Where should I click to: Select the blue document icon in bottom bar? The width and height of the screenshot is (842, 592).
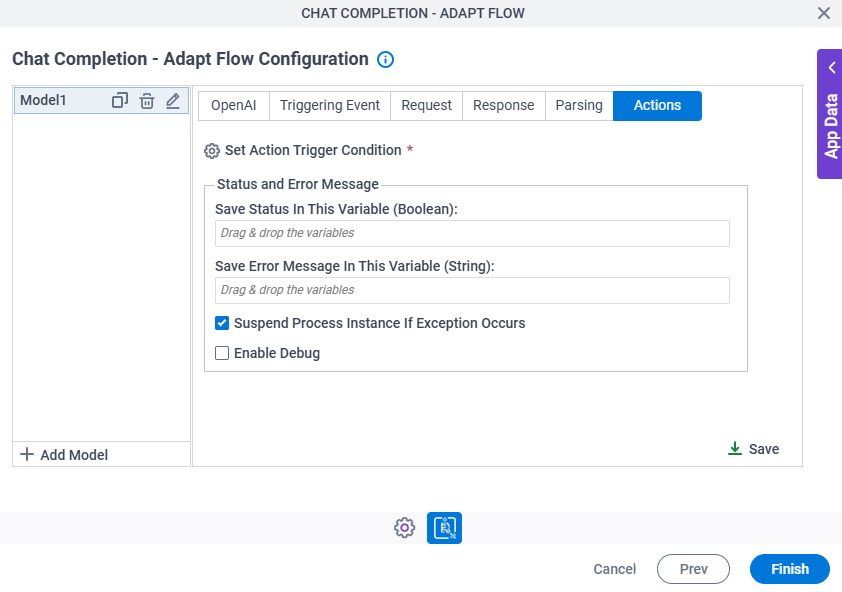(444, 528)
